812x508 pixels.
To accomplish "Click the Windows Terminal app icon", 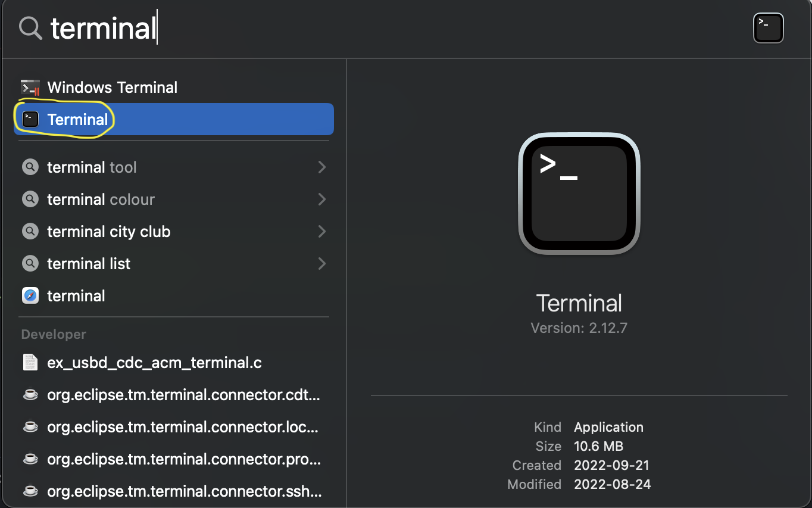I will pyautogui.click(x=30, y=88).
